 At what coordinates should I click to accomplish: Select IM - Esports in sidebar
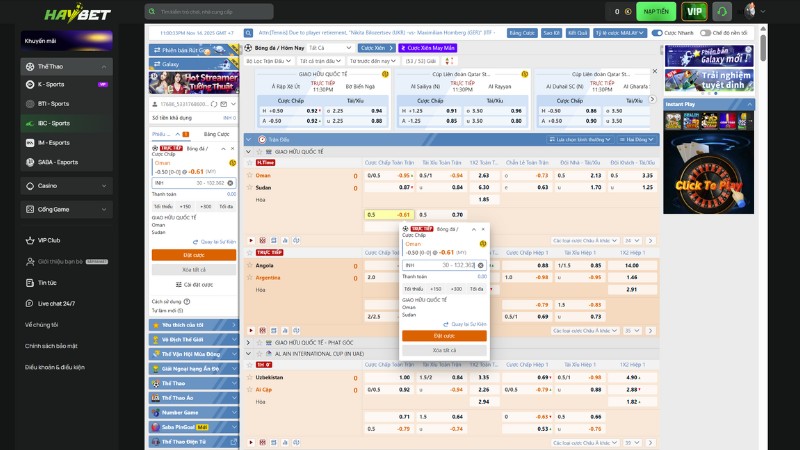(67, 142)
